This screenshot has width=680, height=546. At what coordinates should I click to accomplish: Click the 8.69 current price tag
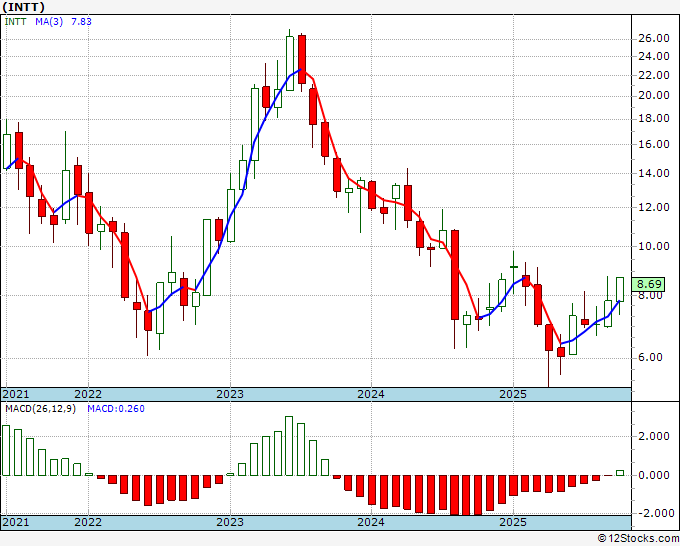point(649,284)
